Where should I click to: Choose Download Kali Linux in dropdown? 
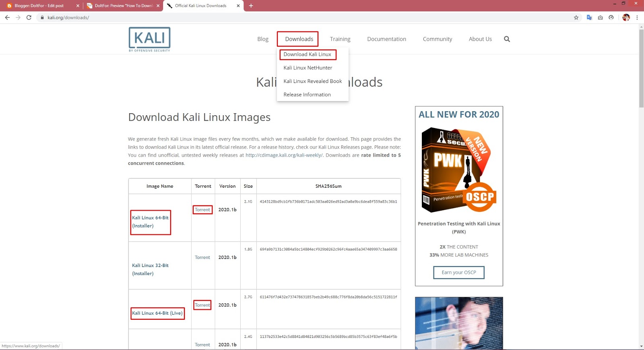tap(308, 54)
